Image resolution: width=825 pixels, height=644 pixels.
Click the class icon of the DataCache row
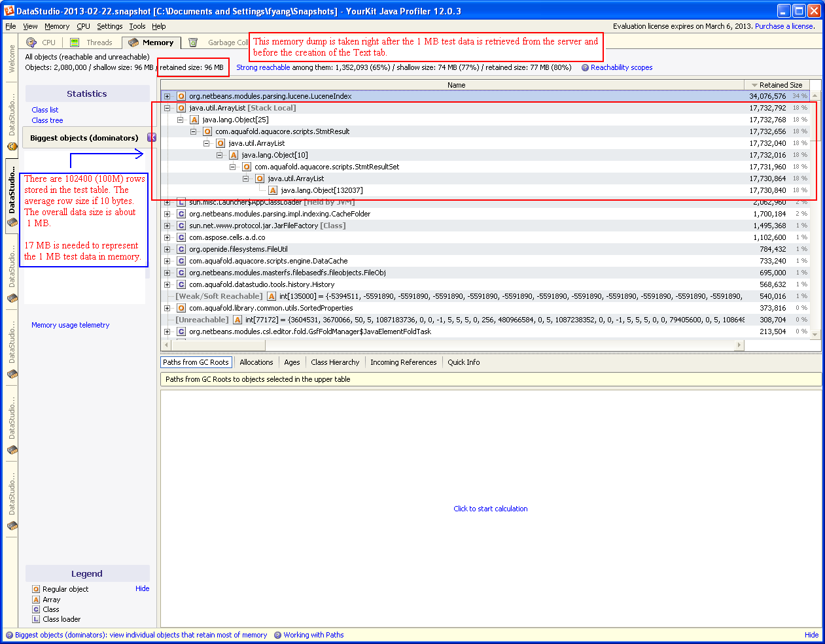pyautogui.click(x=181, y=261)
